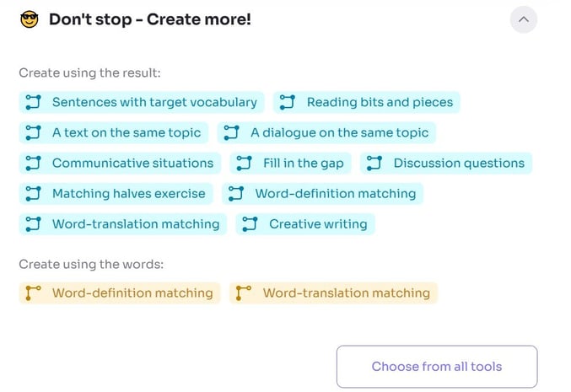Click flow icon beside Fill in the gap

click(244, 163)
